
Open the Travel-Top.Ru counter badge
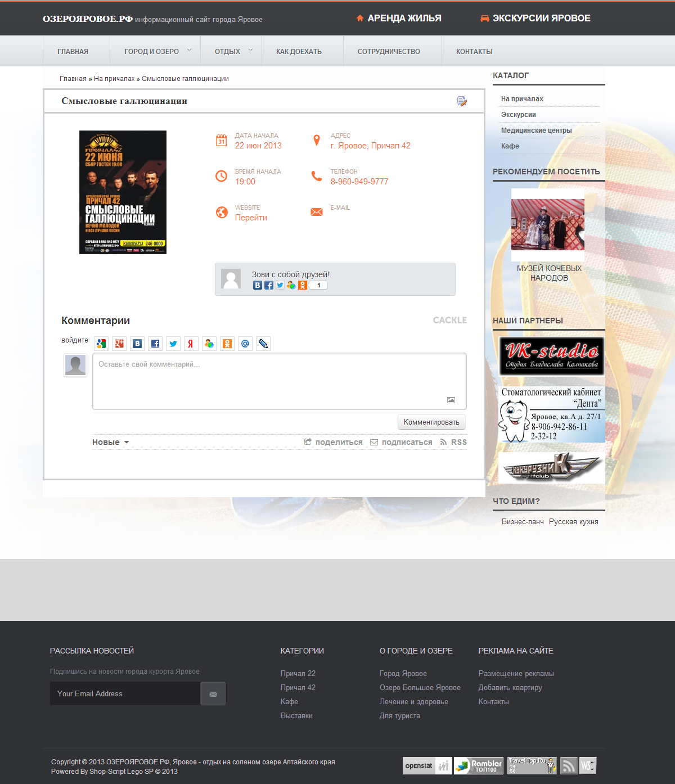(x=532, y=765)
